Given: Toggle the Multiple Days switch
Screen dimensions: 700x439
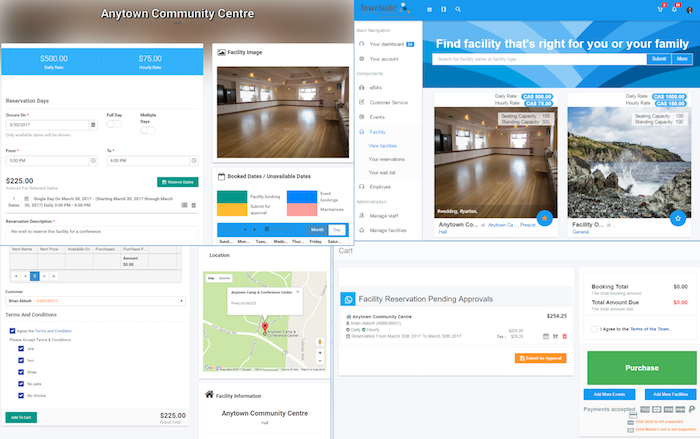Looking at the screenshot, I should click(x=148, y=130).
